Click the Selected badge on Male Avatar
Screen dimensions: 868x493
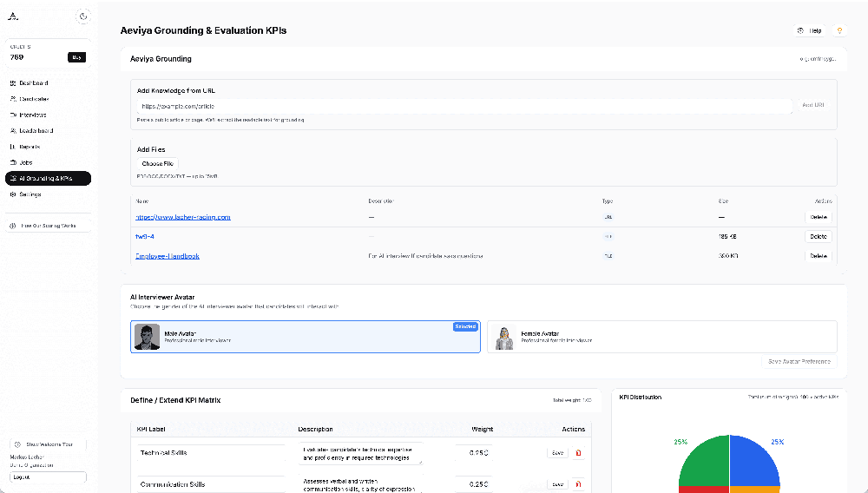465,327
